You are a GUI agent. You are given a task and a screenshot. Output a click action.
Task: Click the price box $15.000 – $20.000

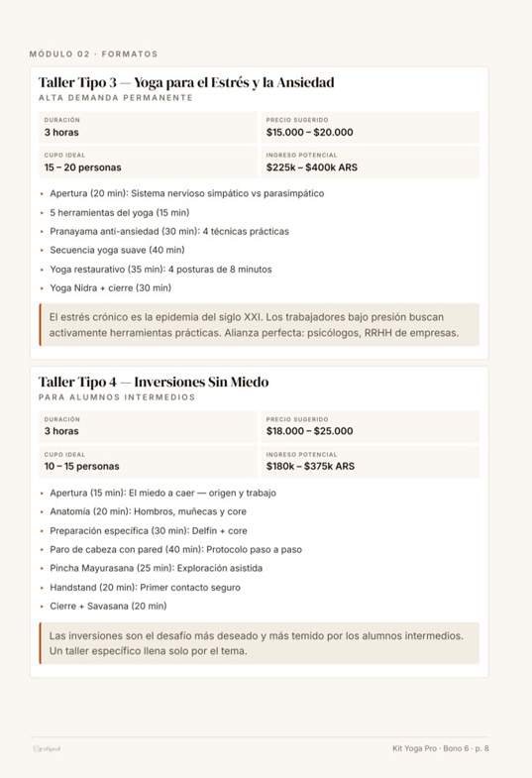370,128
